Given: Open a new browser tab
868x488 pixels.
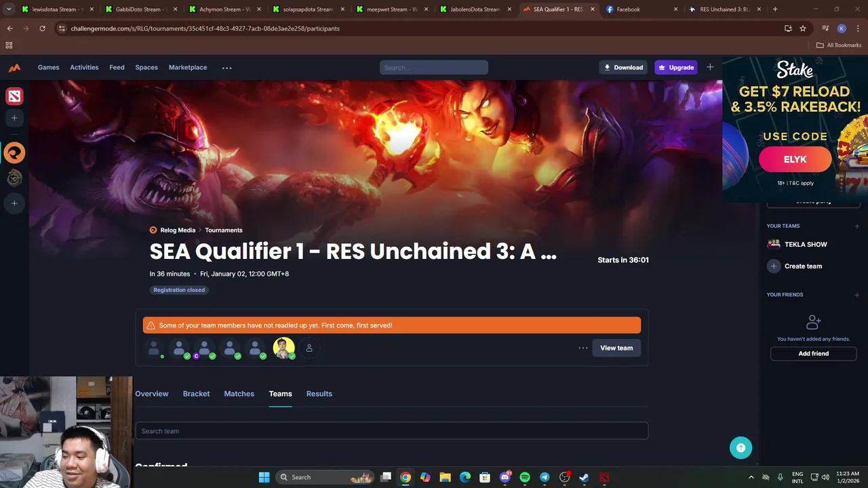Looking at the screenshot, I should click(x=775, y=9).
